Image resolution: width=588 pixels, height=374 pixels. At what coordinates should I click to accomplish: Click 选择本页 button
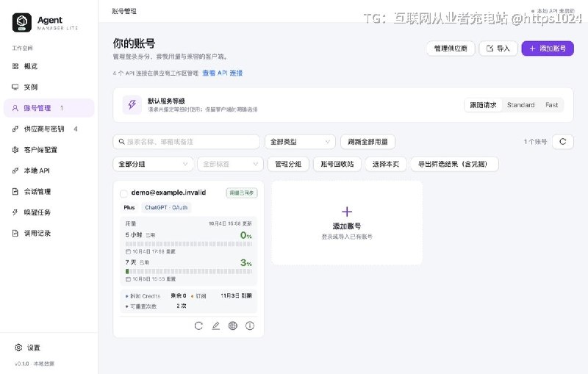(x=386, y=164)
